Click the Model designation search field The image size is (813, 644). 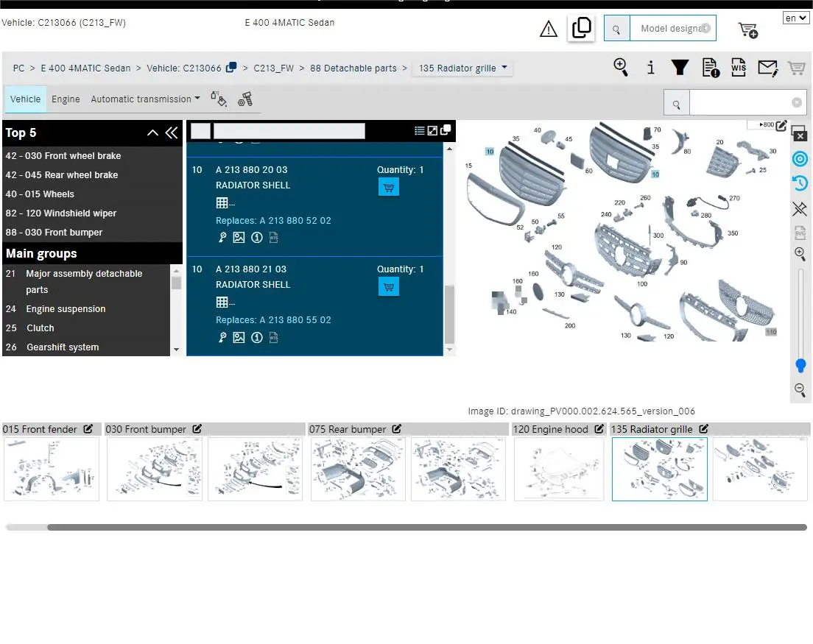(673, 29)
